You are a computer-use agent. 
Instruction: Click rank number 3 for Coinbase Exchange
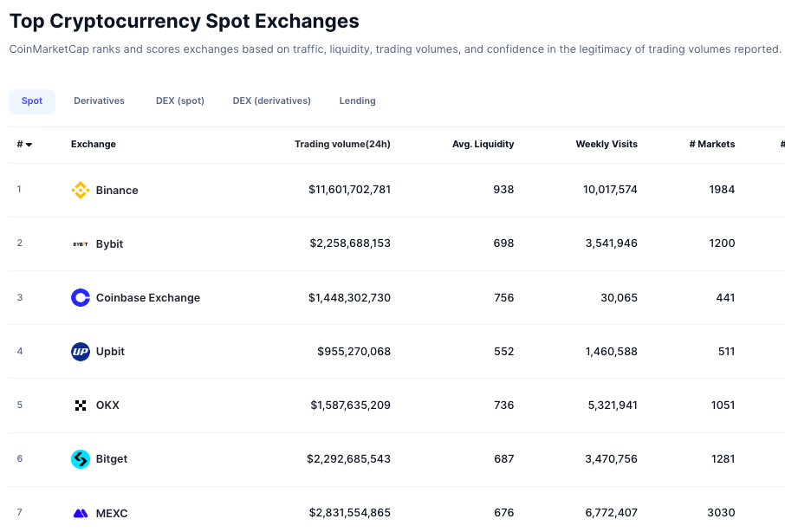20,297
